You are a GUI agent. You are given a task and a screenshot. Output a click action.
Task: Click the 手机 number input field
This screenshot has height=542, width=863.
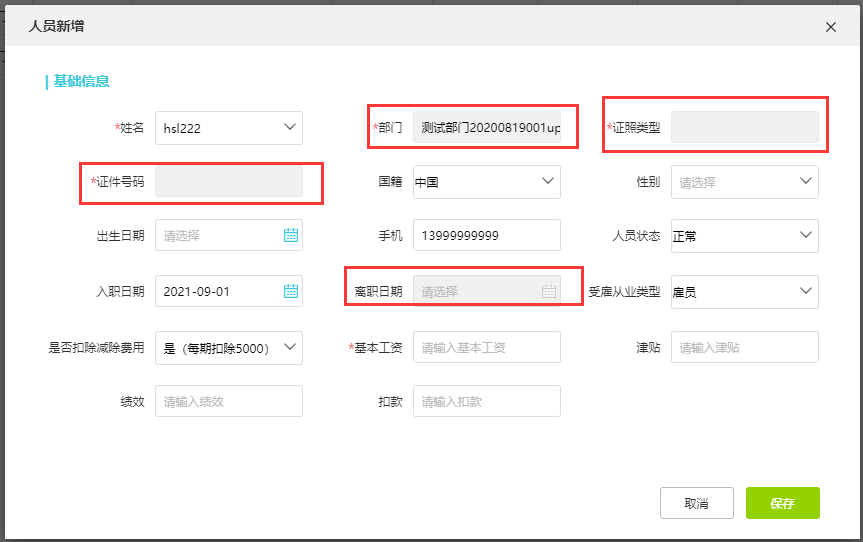[486, 236]
